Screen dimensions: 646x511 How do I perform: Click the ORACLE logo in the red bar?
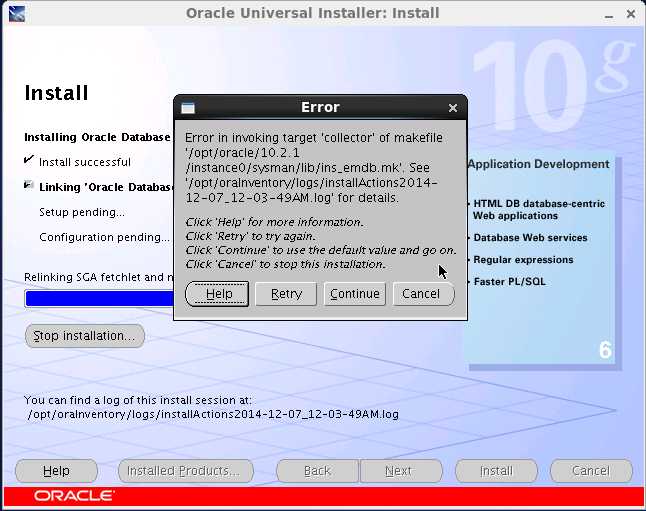(73, 496)
